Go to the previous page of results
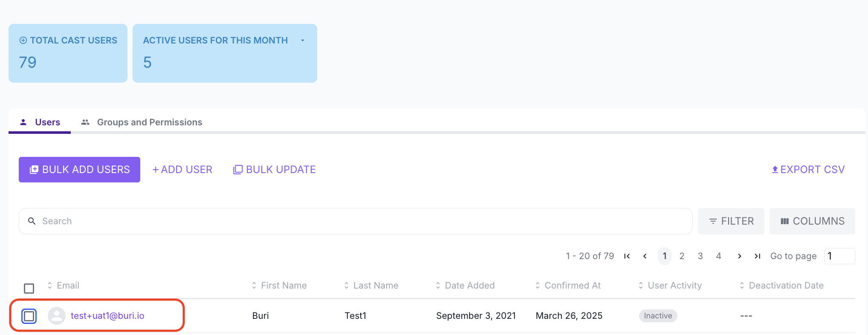The width and height of the screenshot is (868, 335). click(x=645, y=256)
